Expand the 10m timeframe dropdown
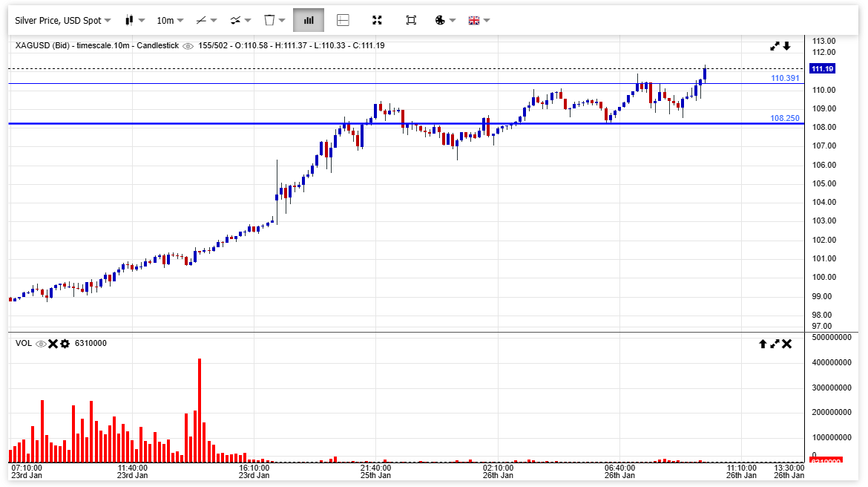The image size is (868, 487). point(170,20)
